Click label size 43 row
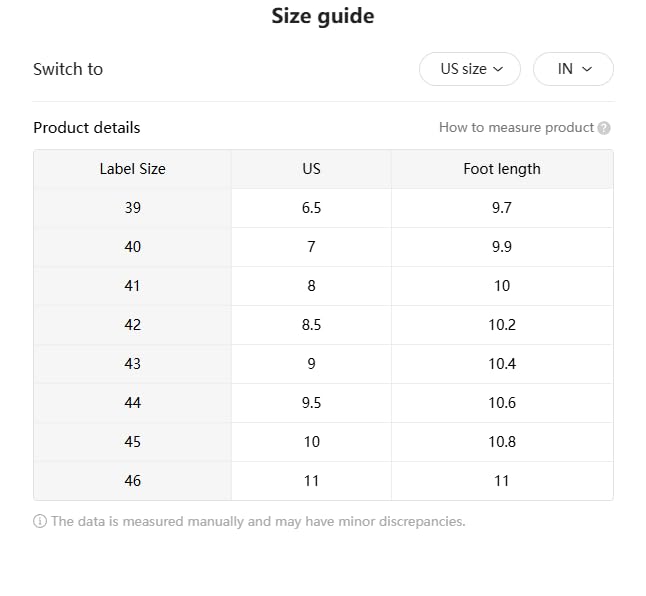Screen dimensions: 646x596 pos(132,364)
